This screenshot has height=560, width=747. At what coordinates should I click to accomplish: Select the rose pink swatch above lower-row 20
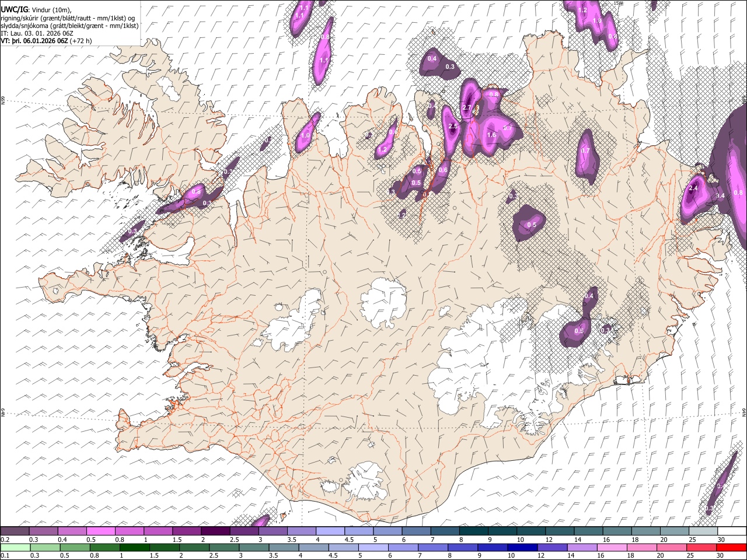672,547
